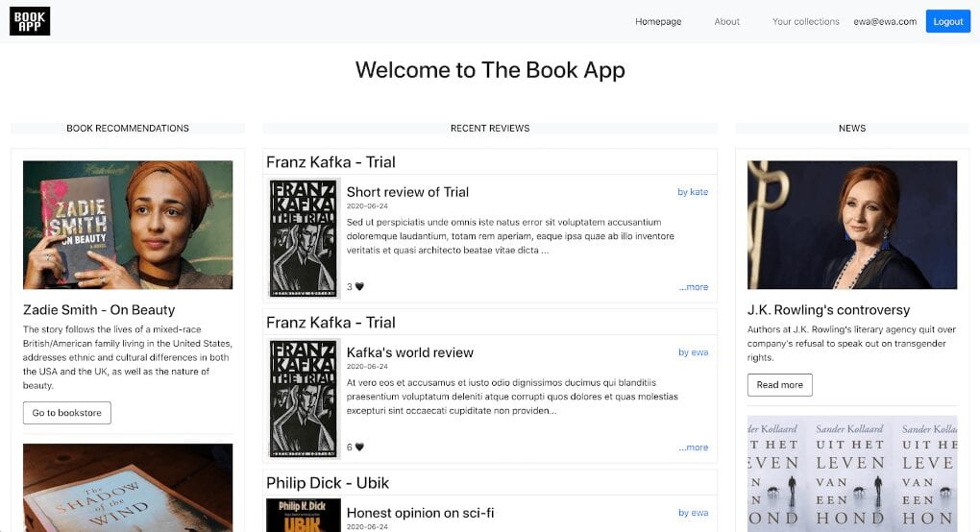Open the J.K. Rowling news photo
Screen dimensions: 980x532
point(852,225)
